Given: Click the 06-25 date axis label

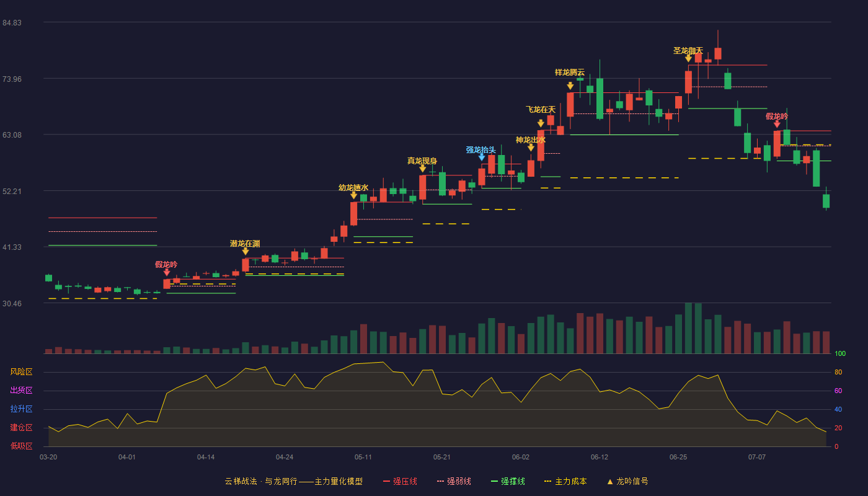Looking at the screenshot, I should coord(678,457).
